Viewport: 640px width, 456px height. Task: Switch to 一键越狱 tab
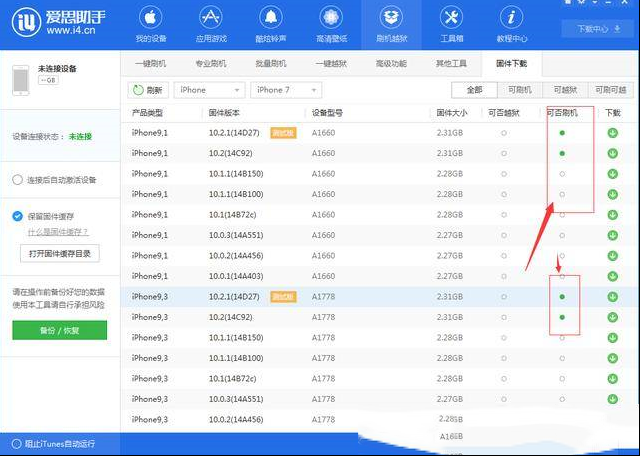[331, 64]
